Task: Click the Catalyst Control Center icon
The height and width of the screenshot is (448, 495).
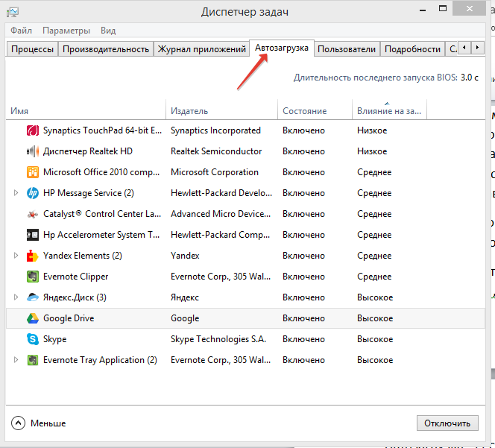Action: [x=33, y=214]
